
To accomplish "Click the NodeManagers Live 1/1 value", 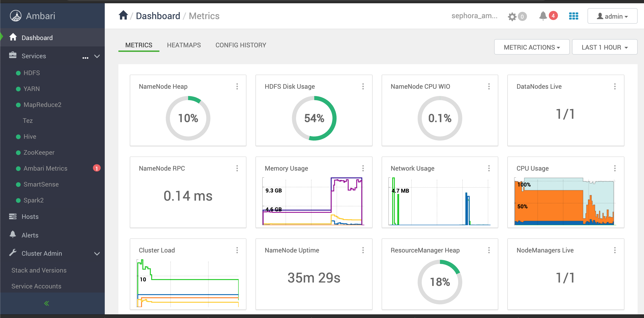I will 565,278.
